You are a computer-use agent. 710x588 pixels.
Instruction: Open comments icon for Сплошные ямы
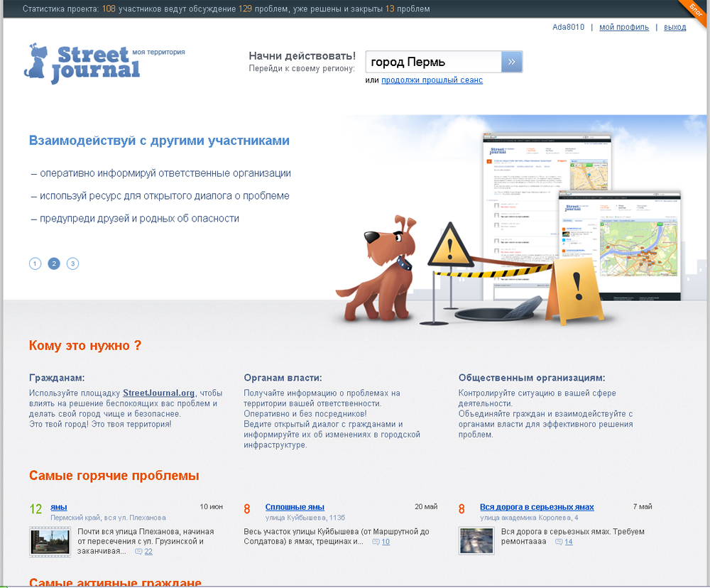(x=376, y=542)
